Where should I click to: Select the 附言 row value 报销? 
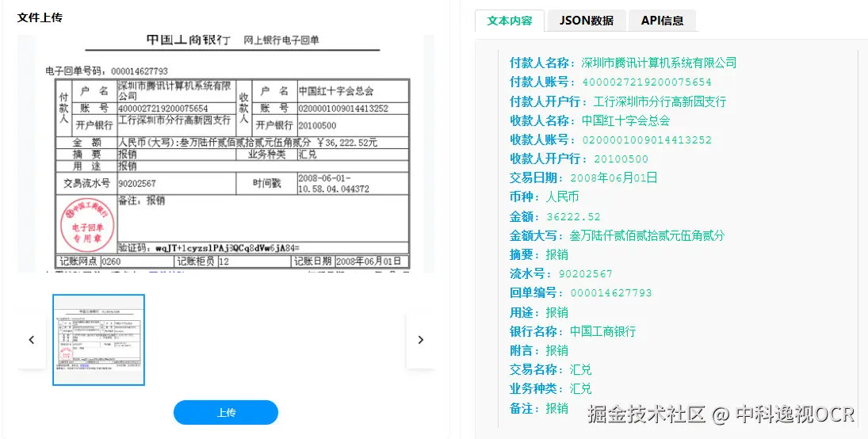557,350
